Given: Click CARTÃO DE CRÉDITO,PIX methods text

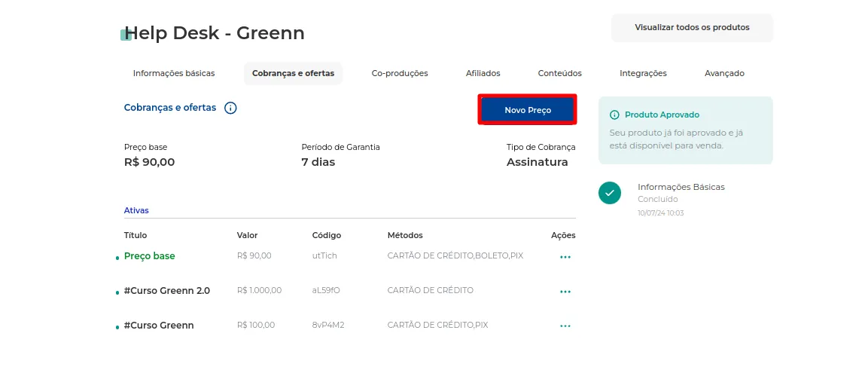Looking at the screenshot, I should pos(438,325).
